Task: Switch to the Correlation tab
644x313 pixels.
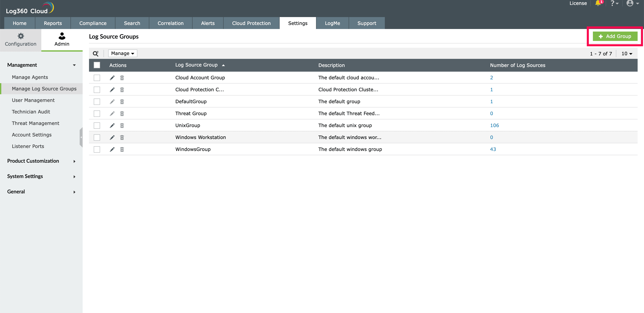Action: click(171, 23)
